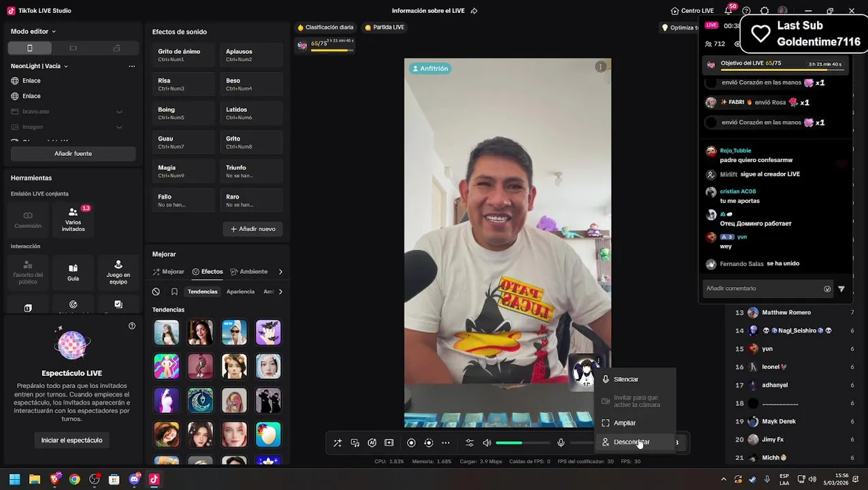Play the Triunfo sound effect
Screen dimensions: 868x490
pyautogui.click(x=251, y=171)
